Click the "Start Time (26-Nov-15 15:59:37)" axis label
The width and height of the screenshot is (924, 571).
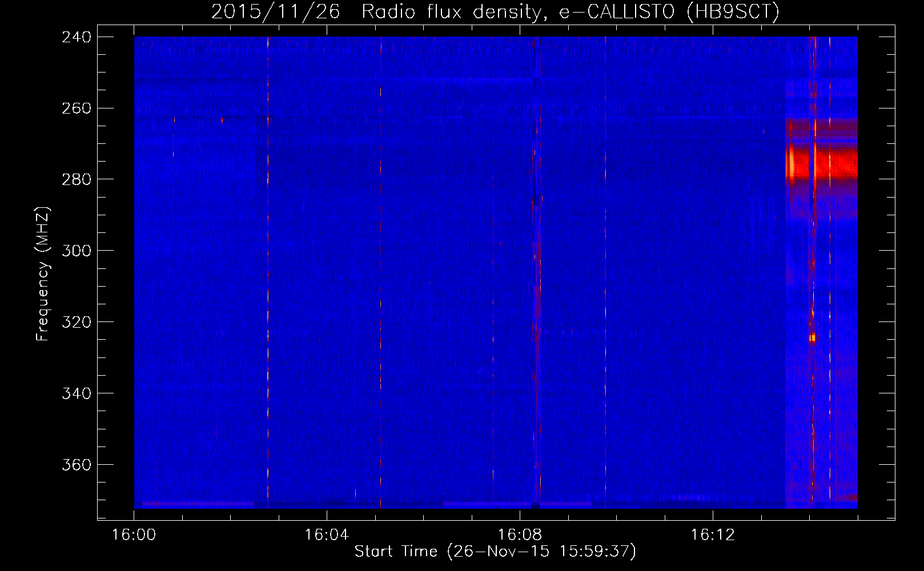[x=495, y=552]
